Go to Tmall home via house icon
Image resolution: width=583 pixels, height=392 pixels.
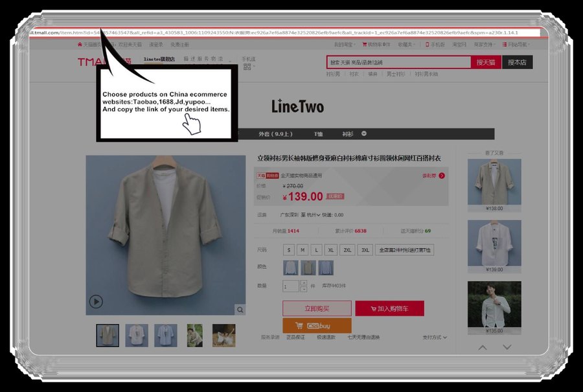point(80,44)
